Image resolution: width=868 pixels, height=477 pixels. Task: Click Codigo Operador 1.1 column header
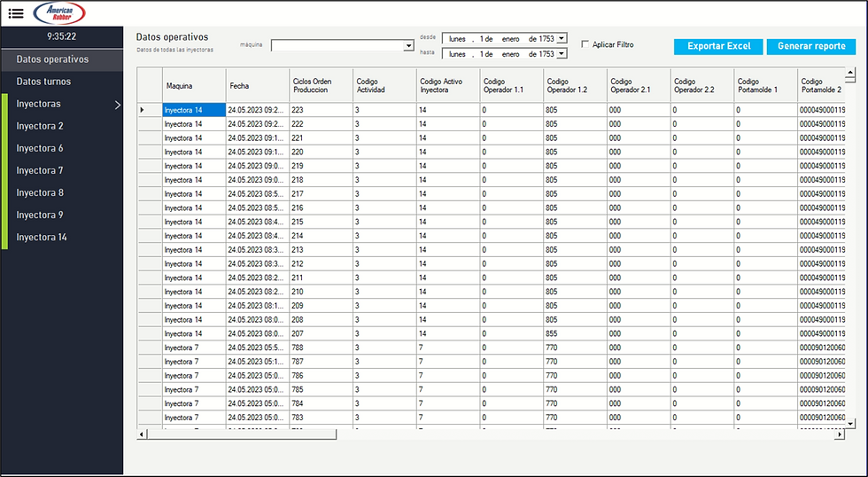tap(512, 86)
